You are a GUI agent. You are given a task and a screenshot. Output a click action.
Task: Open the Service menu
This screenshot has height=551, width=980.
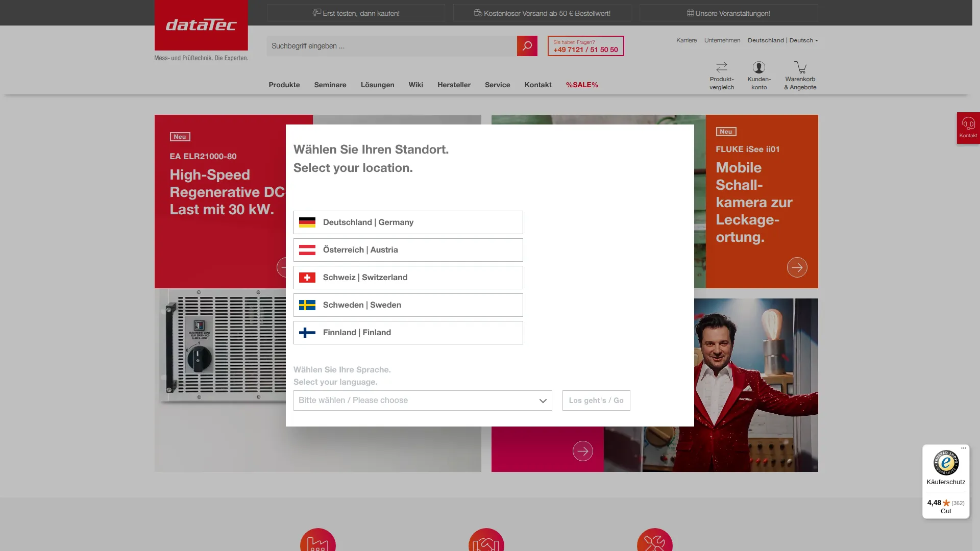click(x=497, y=85)
